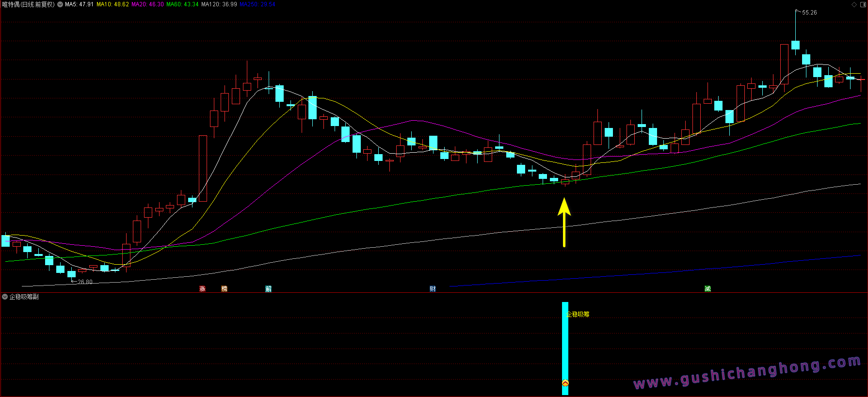This screenshot has height=397, width=868.
Task: Expand the 企稳吸筹副 sub-indicator dropdown
Action: click(5, 297)
